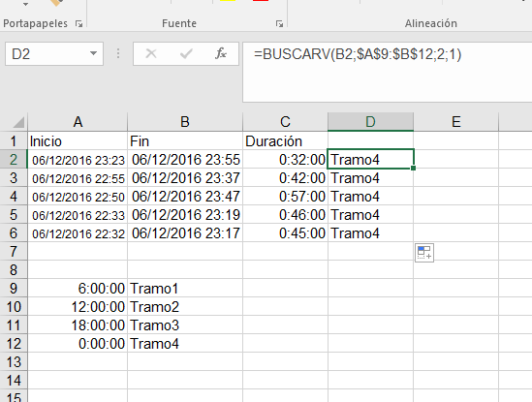Screen dimensions: 532x402
Task: Select cell with 06/12/2016 23:17
Action: pyautogui.click(x=185, y=233)
